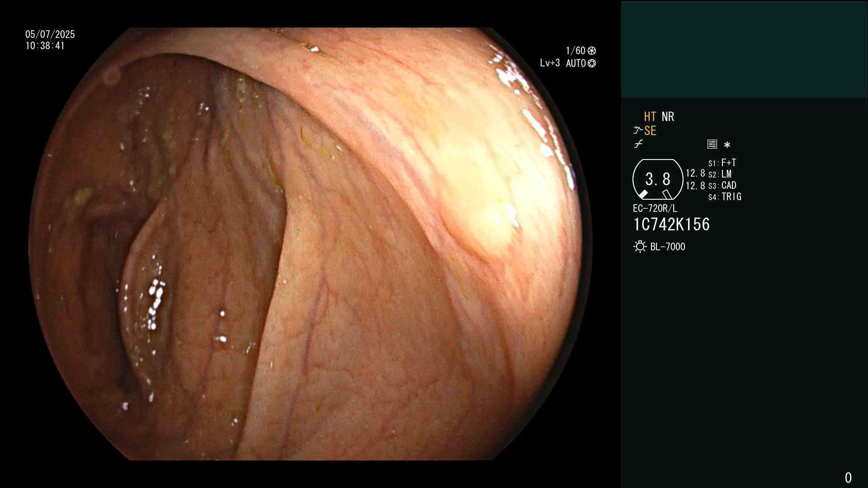
Task: Click the S1: F+T switch assignment
Action: point(722,163)
